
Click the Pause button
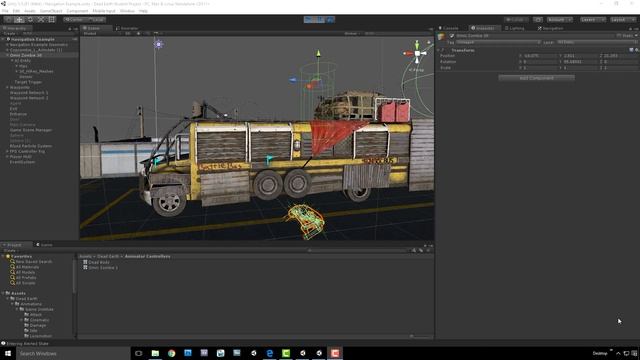pos(320,19)
